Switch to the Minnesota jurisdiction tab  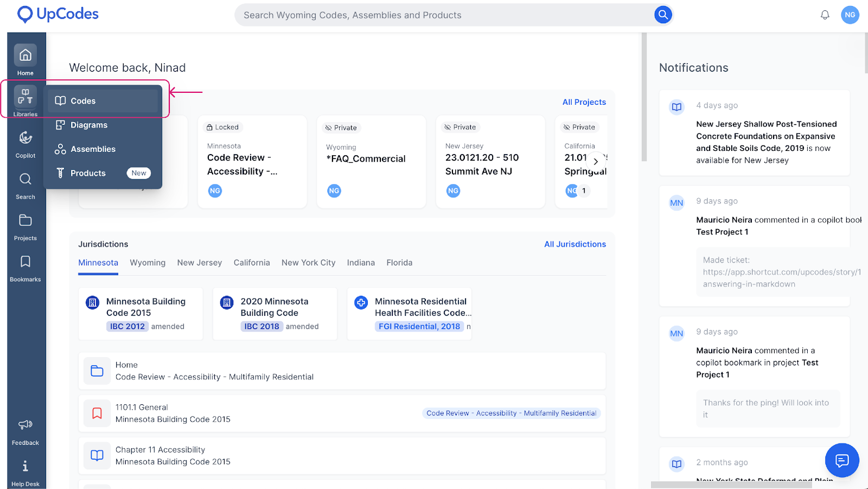pyautogui.click(x=98, y=263)
